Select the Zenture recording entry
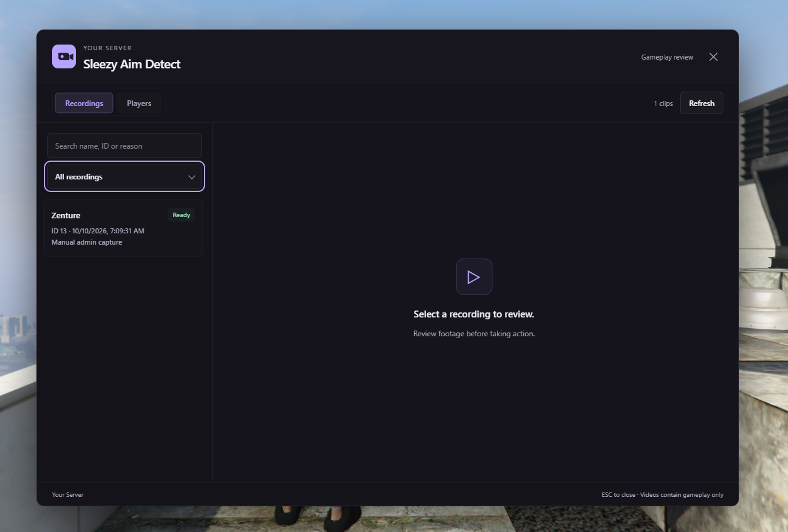The image size is (788, 532). pyautogui.click(x=123, y=228)
